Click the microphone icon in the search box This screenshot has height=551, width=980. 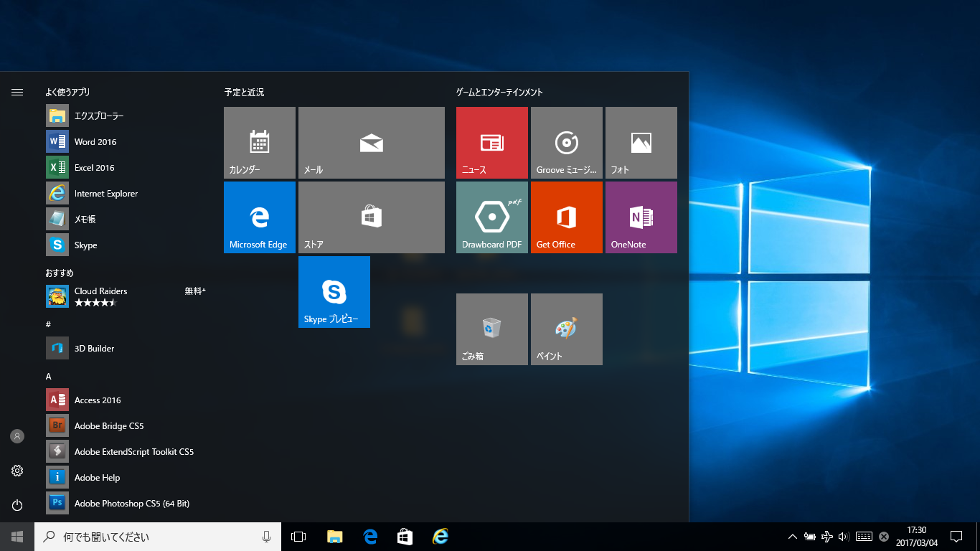267,537
